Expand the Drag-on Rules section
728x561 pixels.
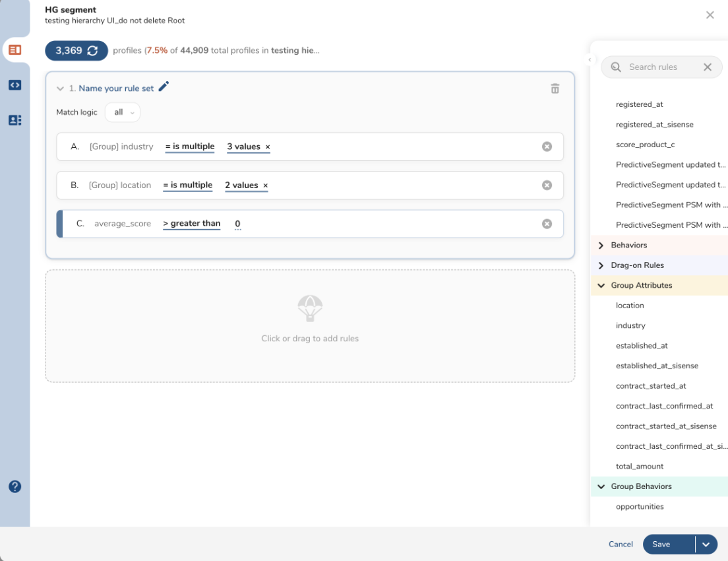coord(601,265)
